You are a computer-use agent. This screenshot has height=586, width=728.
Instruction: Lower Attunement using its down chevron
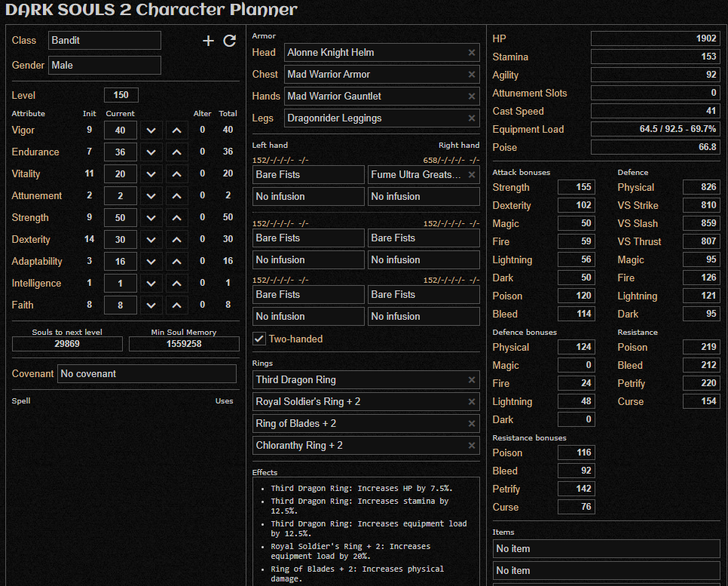pyautogui.click(x=151, y=196)
